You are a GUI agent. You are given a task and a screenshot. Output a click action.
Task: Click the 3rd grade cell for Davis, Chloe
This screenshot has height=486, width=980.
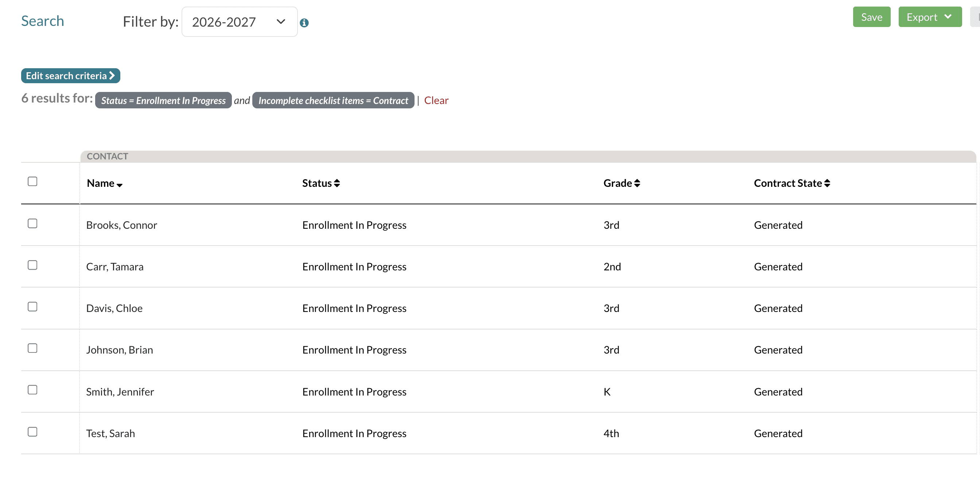point(611,308)
